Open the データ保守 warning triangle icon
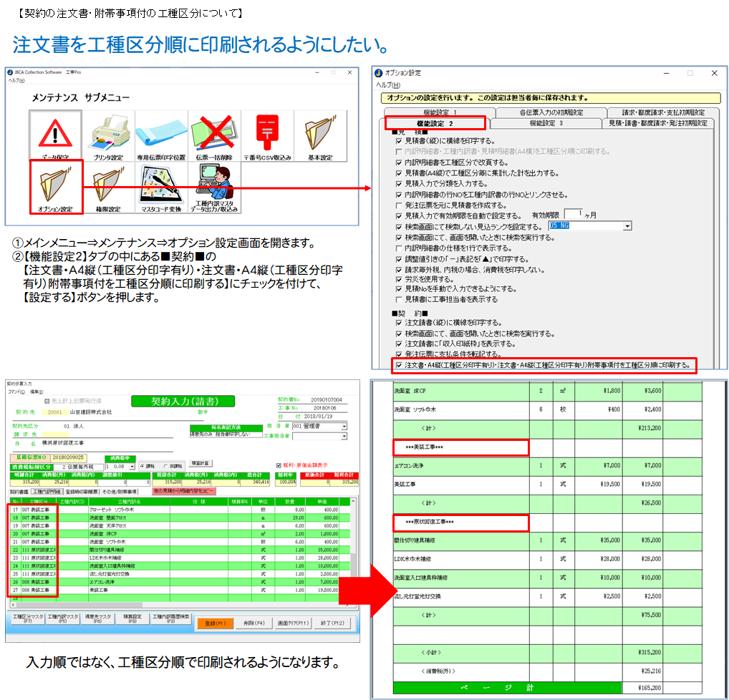Viewport: 729px width, 700px height. point(55,135)
